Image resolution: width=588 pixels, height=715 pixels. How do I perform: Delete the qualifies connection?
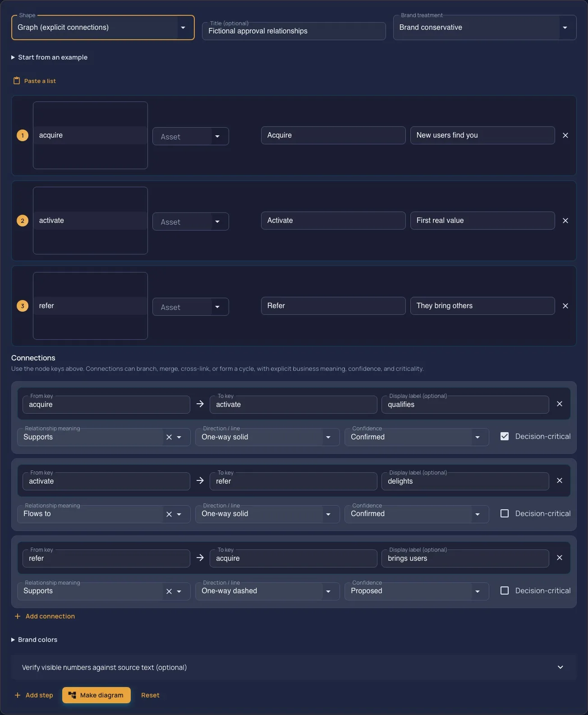[x=560, y=404]
